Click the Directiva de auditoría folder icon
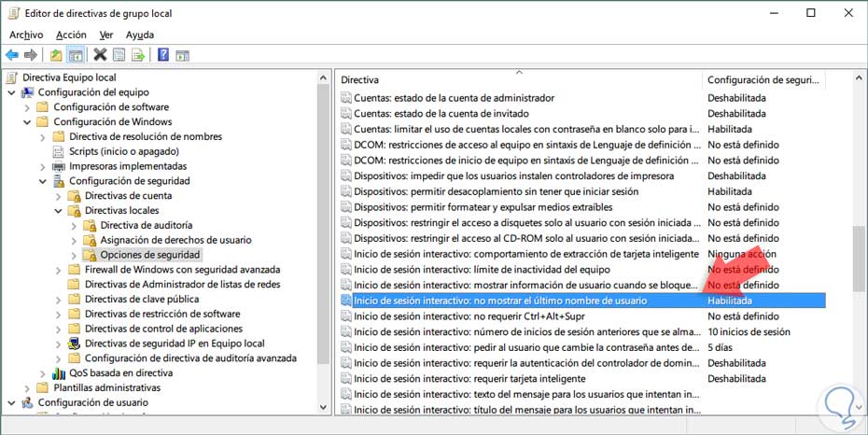868x435 pixels. pyautogui.click(x=89, y=225)
